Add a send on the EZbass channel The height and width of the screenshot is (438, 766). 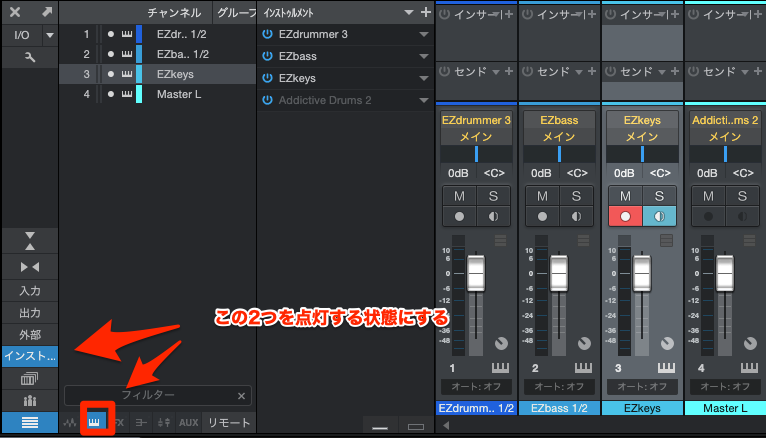tap(591, 72)
